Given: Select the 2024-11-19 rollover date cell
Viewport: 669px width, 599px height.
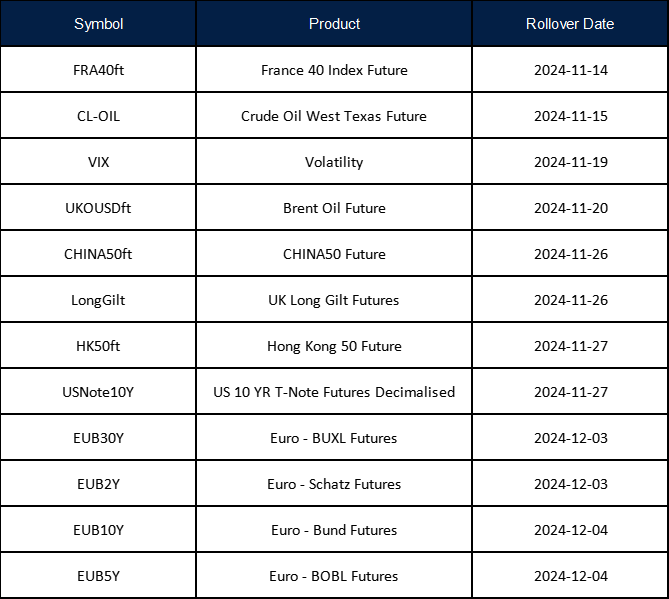Looking at the screenshot, I should click(570, 162).
